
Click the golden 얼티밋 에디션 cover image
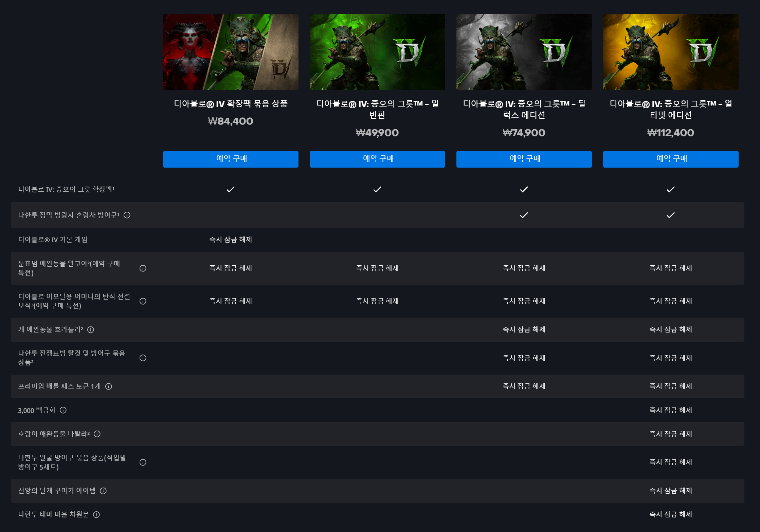tap(671, 52)
